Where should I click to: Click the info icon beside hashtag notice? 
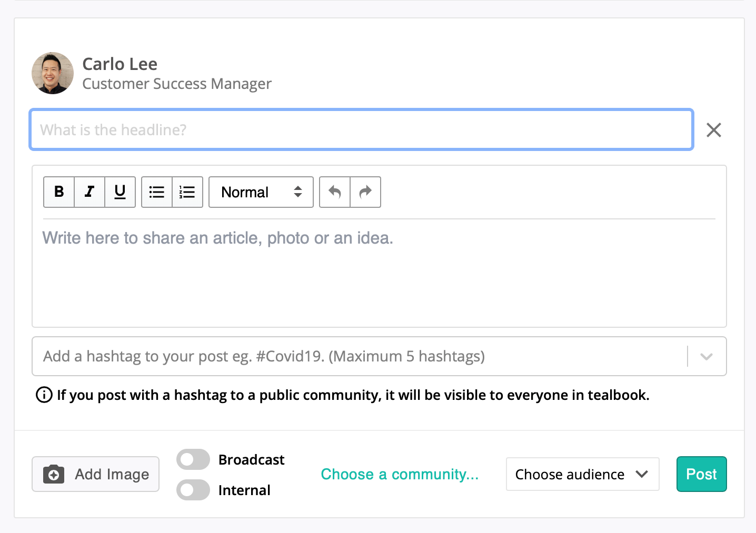[44, 395]
